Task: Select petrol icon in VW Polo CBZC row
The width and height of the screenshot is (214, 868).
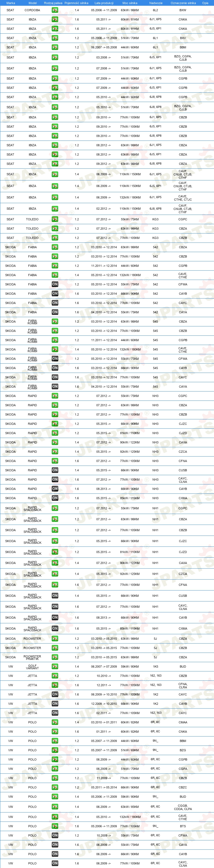Action: pyautogui.click(x=55, y=787)
